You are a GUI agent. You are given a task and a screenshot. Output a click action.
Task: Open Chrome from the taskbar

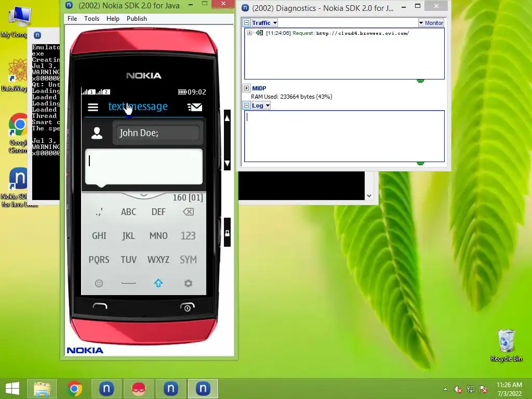point(74,389)
